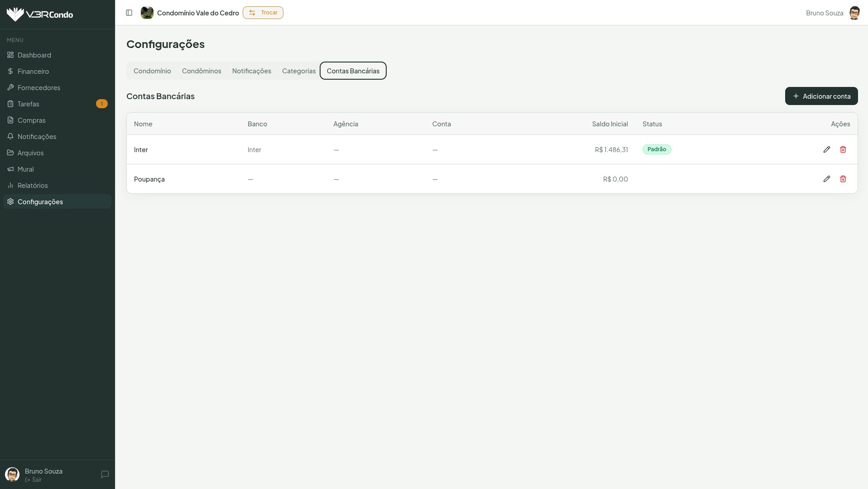The width and height of the screenshot is (868, 489).
Task: Delete the Inter bank account
Action: tap(843, 149)
